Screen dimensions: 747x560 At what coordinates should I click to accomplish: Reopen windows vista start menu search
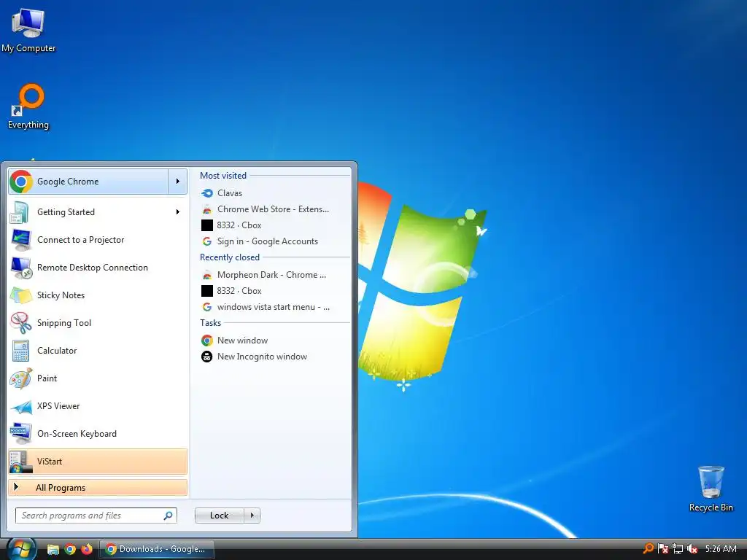[275, 307]
